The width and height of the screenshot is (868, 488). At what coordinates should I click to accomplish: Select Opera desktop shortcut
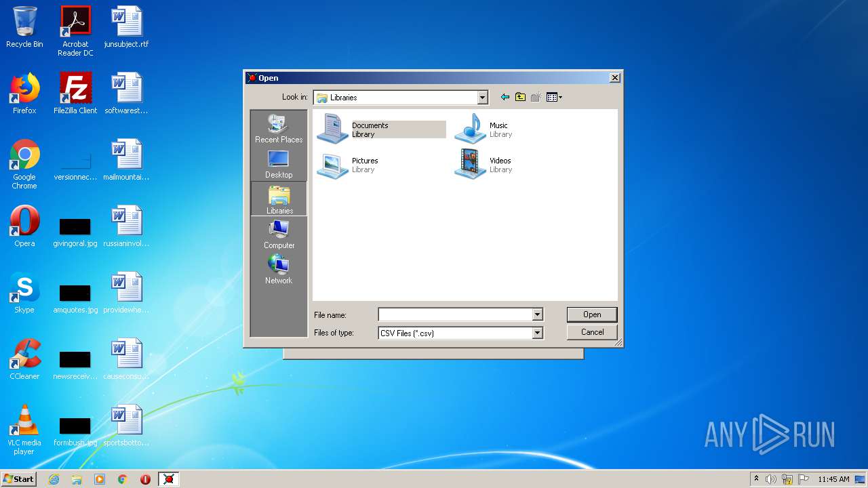coord(24,226)
